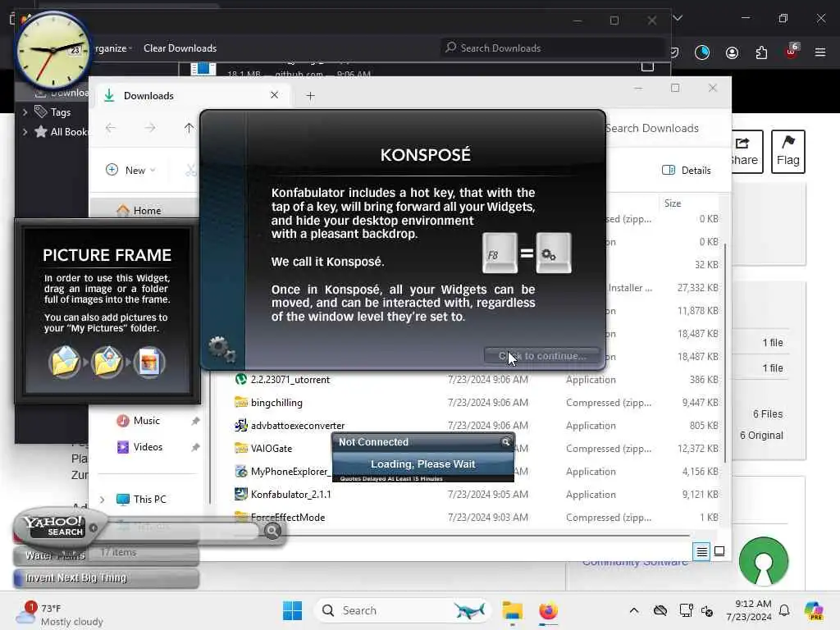Click the uBlock extension icon with badge
The image size is (840, 630).
tap(792, 52)
